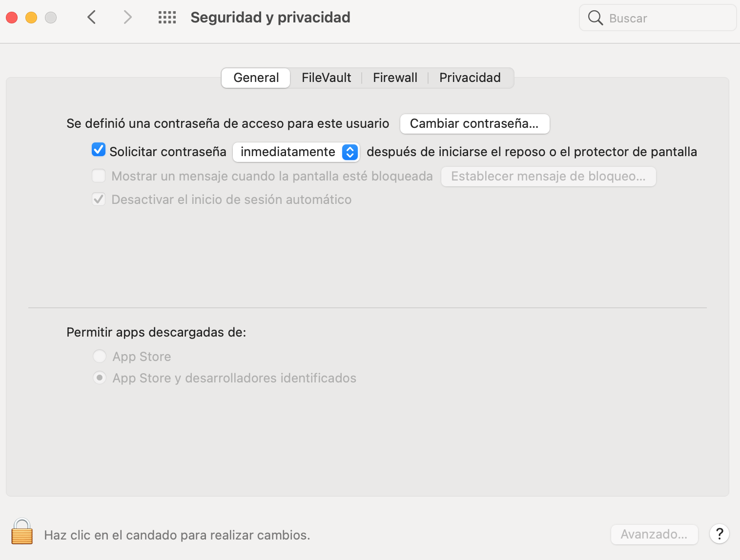Click the padlock icon to unlock changes
The height and width of the screenshot is (560, 740).
(x=22, y=532)
